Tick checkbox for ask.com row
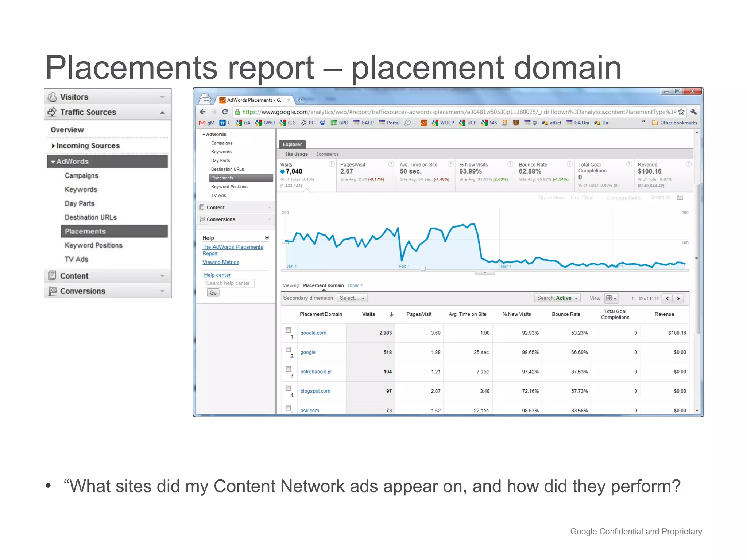The image size is (747, 560). [288, 408]
